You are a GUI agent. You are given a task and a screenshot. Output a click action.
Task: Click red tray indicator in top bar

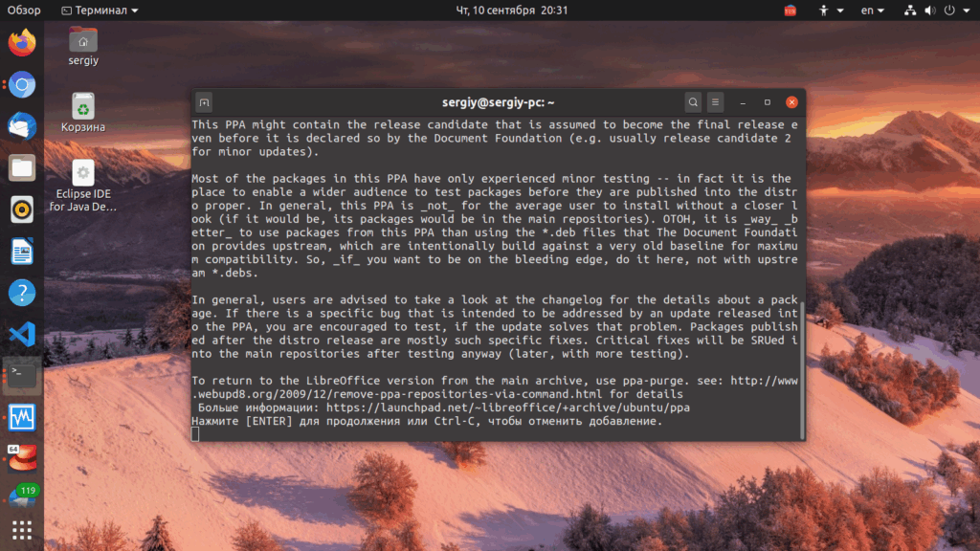coord(790,10)
